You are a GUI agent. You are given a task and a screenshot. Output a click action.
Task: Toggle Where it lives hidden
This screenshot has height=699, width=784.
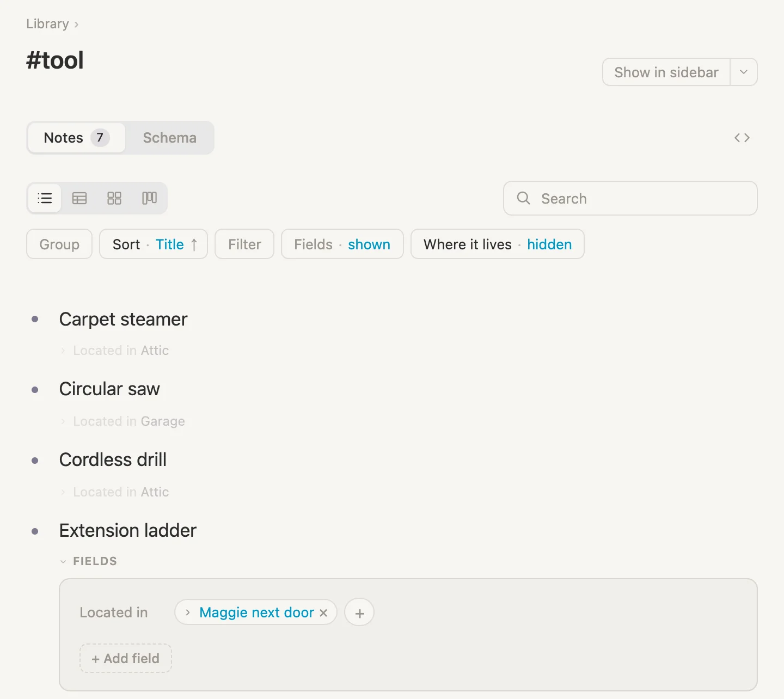click(498, 244)
